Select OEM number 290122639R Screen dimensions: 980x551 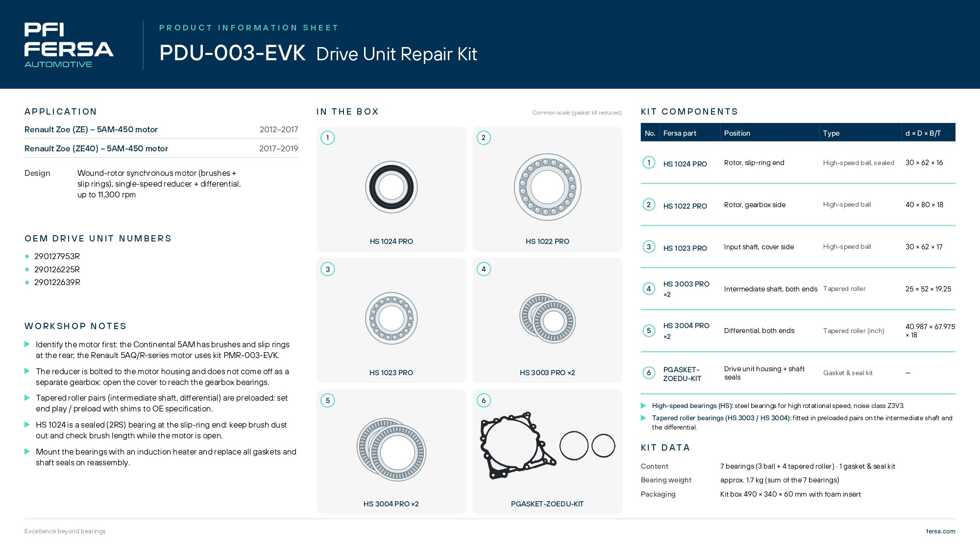[x=57, y=282]
